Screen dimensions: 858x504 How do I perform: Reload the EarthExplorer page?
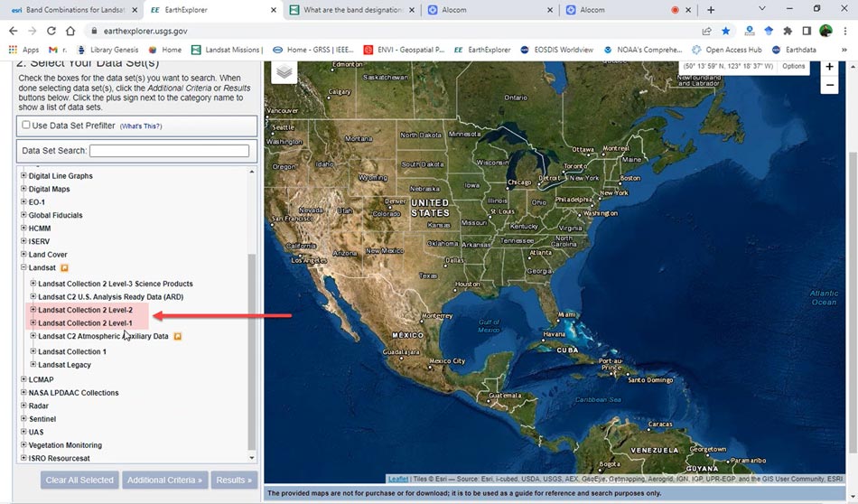click(x=51, y=32)
